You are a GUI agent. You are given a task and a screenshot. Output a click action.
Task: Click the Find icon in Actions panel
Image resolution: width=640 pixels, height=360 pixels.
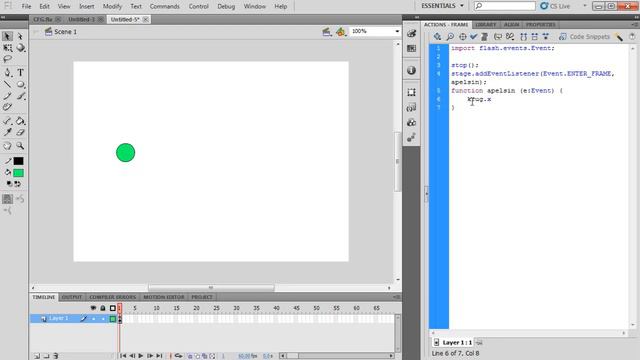coord(450,37)
